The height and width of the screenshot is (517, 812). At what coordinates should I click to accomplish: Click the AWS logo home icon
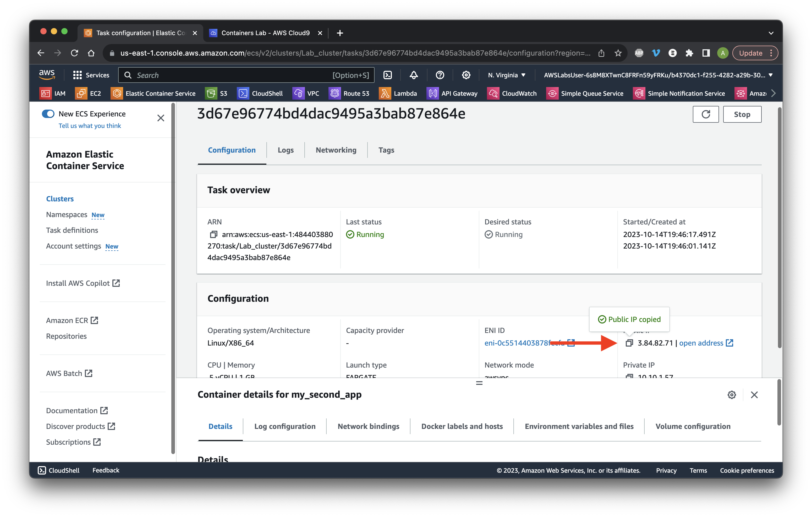click(47, 75)
